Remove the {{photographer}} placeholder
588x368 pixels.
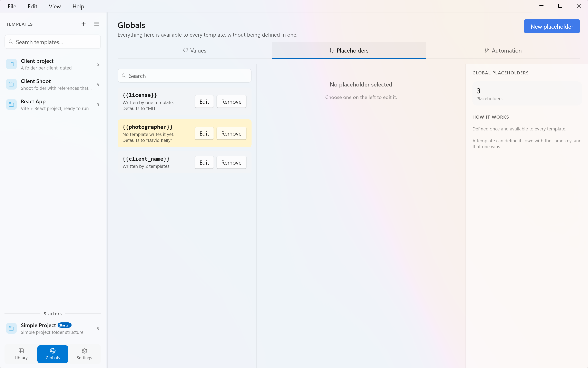coord(231,133)
